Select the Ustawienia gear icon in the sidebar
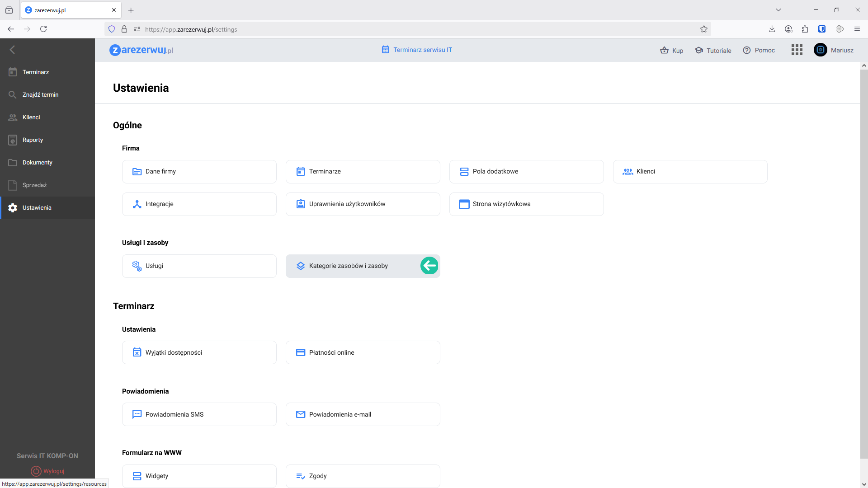 click(x=13, y=208)
